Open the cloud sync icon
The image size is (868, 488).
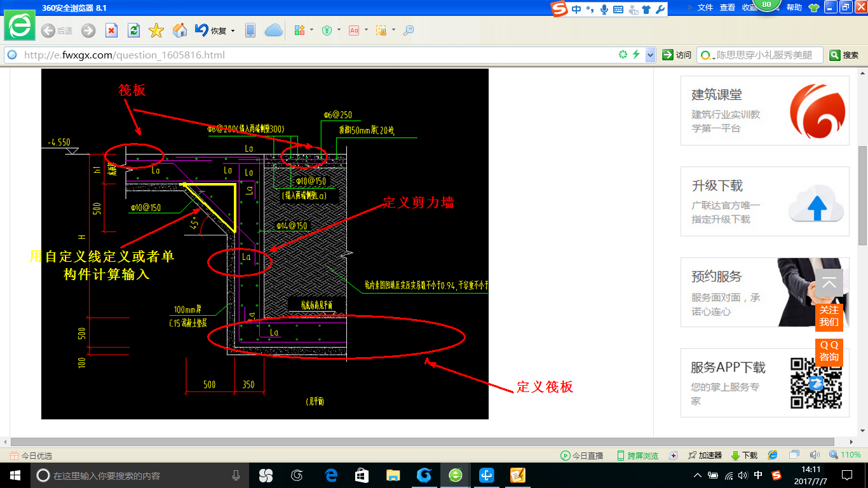(x=273, y=30)
